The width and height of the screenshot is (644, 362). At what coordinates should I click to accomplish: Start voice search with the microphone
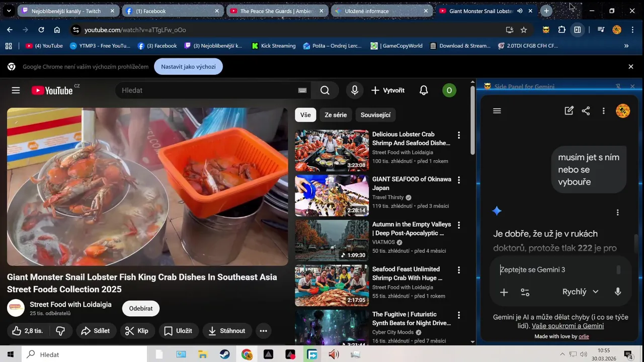click(x=355, y=90)
